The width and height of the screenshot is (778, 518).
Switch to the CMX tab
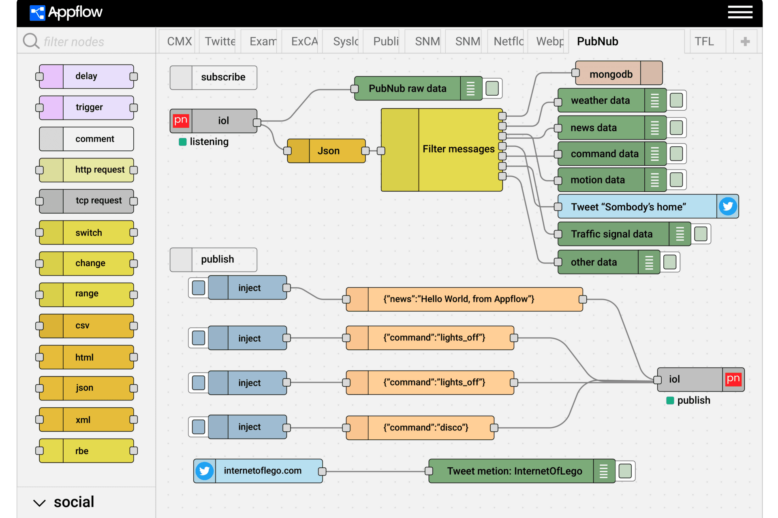179,41
